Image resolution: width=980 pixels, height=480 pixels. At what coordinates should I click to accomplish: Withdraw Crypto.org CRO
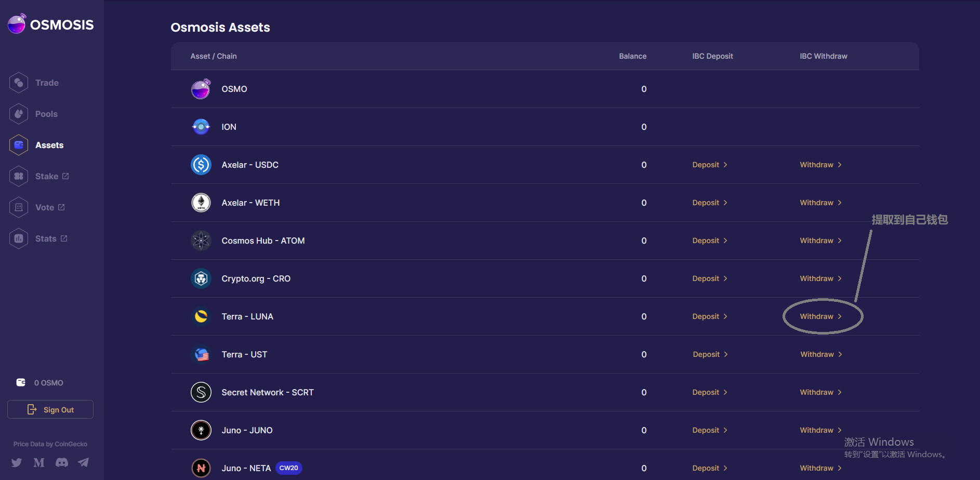(x=820, y=278)
